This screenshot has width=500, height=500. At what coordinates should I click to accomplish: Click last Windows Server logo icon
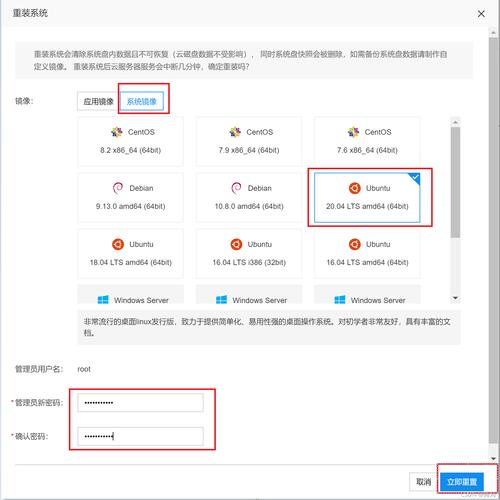tap(340, 299)
